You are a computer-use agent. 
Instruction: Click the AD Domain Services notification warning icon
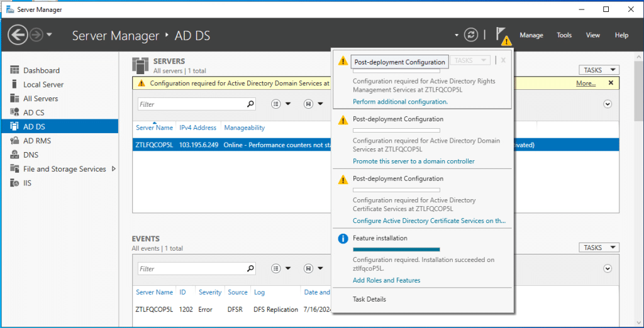click(343, 120)
